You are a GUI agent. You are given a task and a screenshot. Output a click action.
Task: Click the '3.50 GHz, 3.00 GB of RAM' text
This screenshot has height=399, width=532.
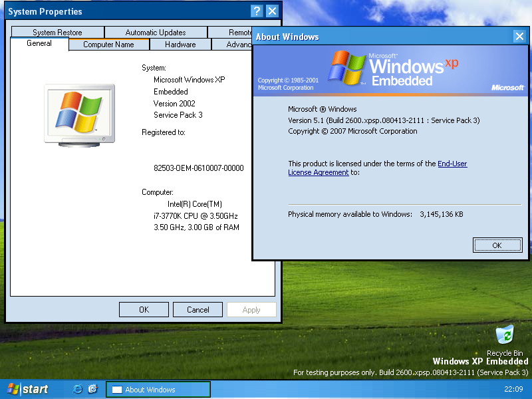[196, 227]
